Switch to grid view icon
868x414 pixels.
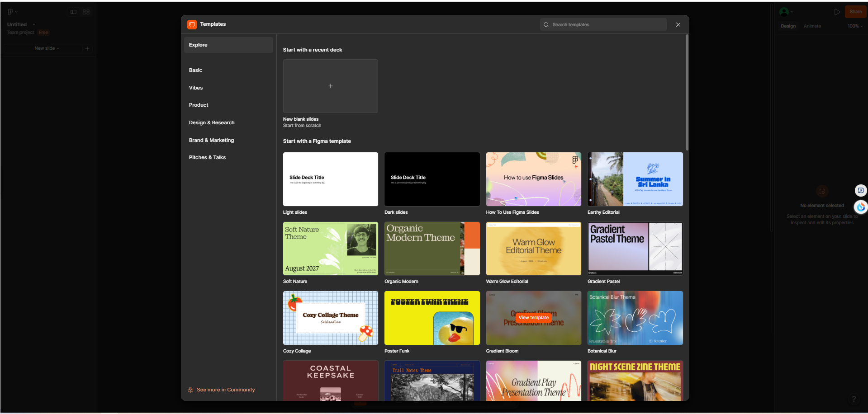pyautogui.click(x=86, y=12)
